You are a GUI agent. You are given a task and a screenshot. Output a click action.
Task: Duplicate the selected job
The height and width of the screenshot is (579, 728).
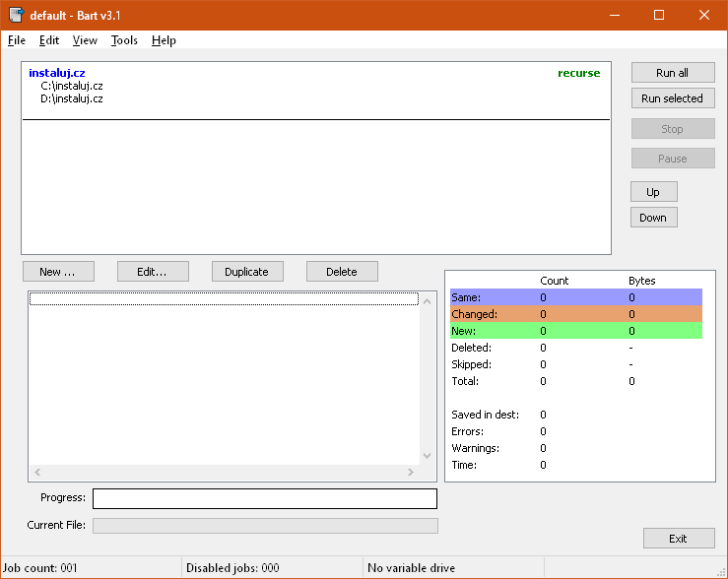[247, 272]
